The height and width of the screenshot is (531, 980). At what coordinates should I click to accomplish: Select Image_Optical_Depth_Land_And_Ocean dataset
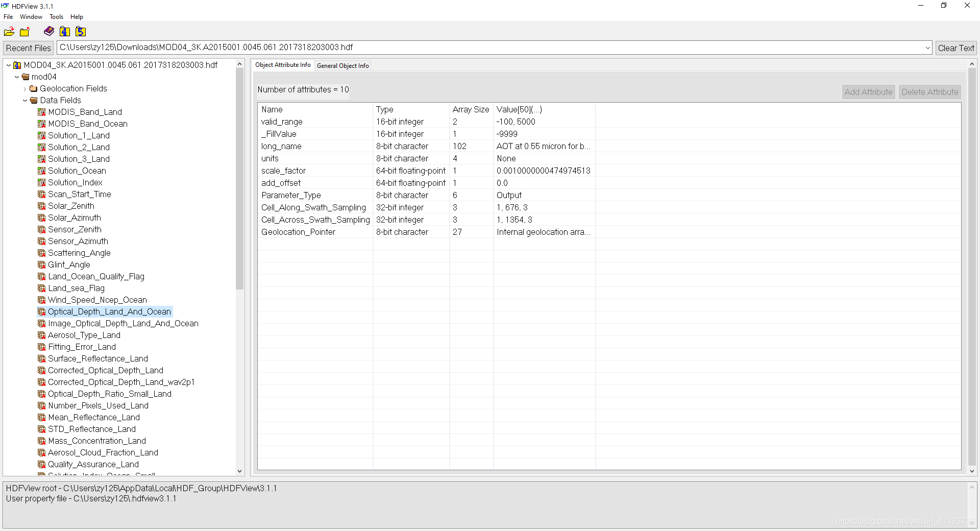(x=123, y=323)
